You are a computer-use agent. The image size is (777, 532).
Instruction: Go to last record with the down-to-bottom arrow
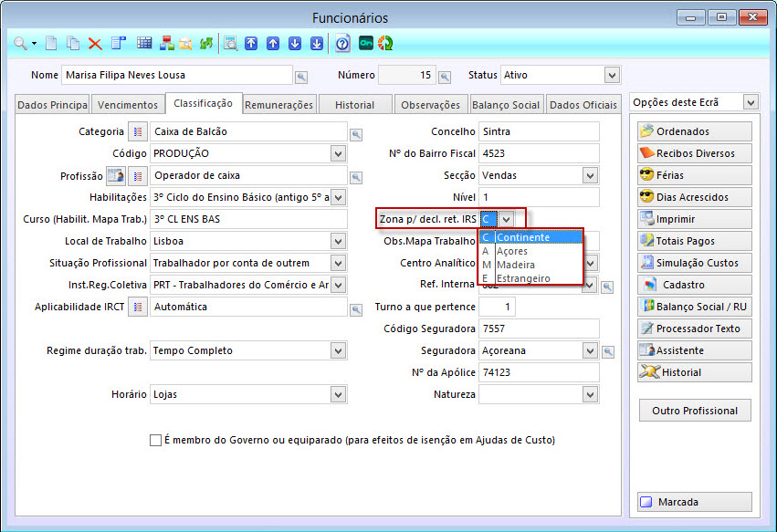[316, 43]
